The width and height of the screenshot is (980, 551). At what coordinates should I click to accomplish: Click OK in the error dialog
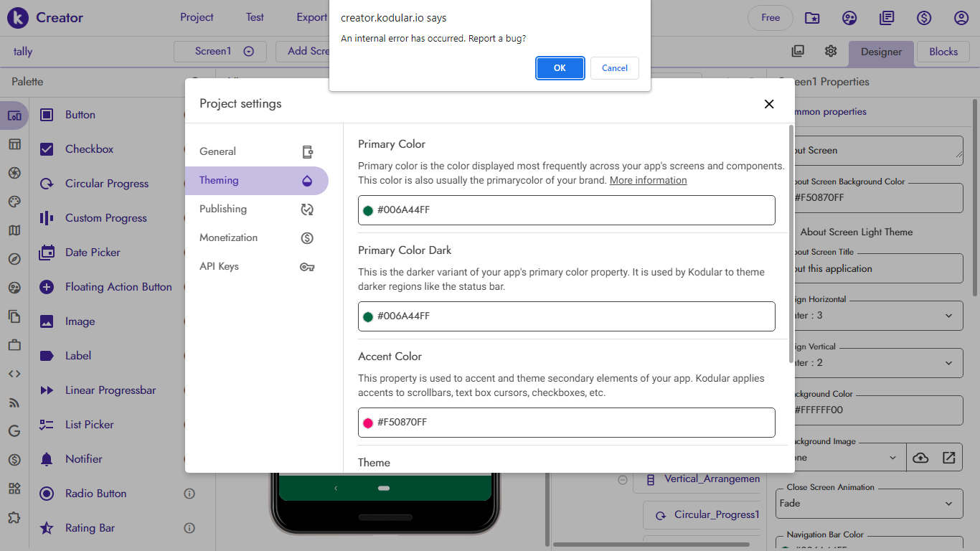[560, 68]
